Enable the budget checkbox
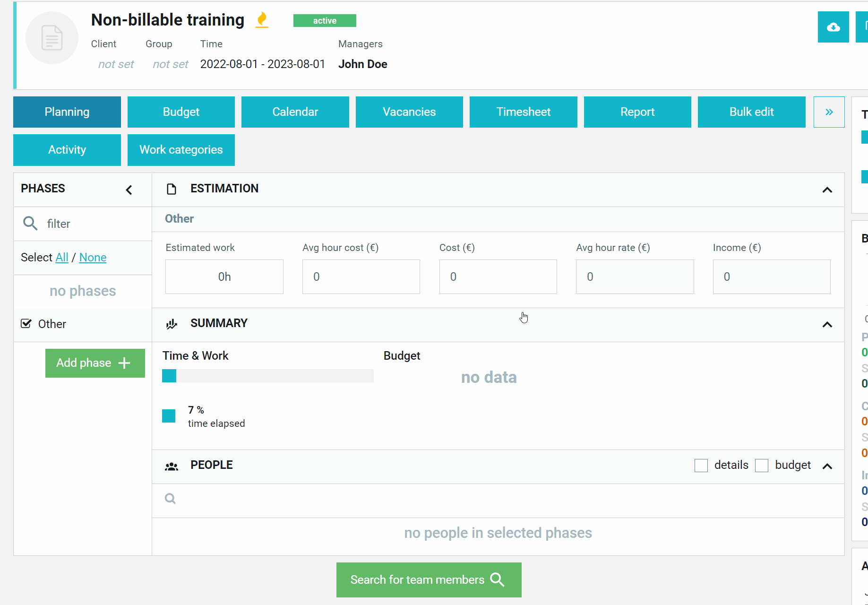The image size is (868, 605). (762, 466)
